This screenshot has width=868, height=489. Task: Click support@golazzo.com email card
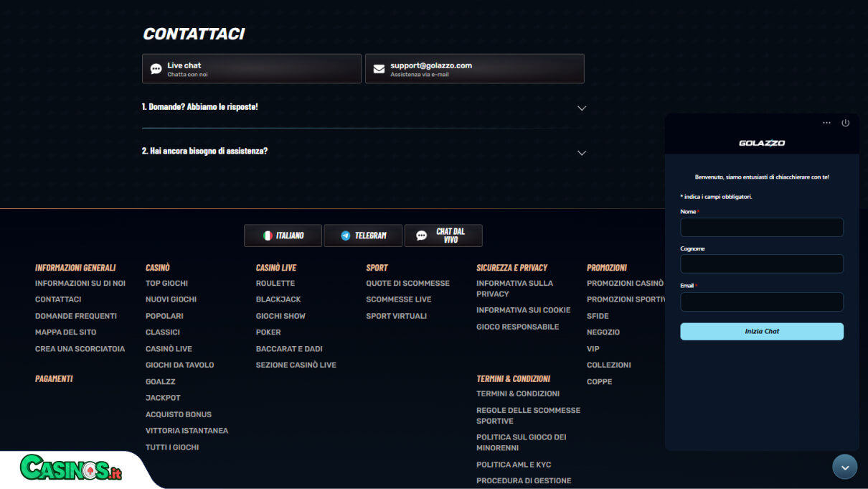pyautogui.click(x=474, y=69)
